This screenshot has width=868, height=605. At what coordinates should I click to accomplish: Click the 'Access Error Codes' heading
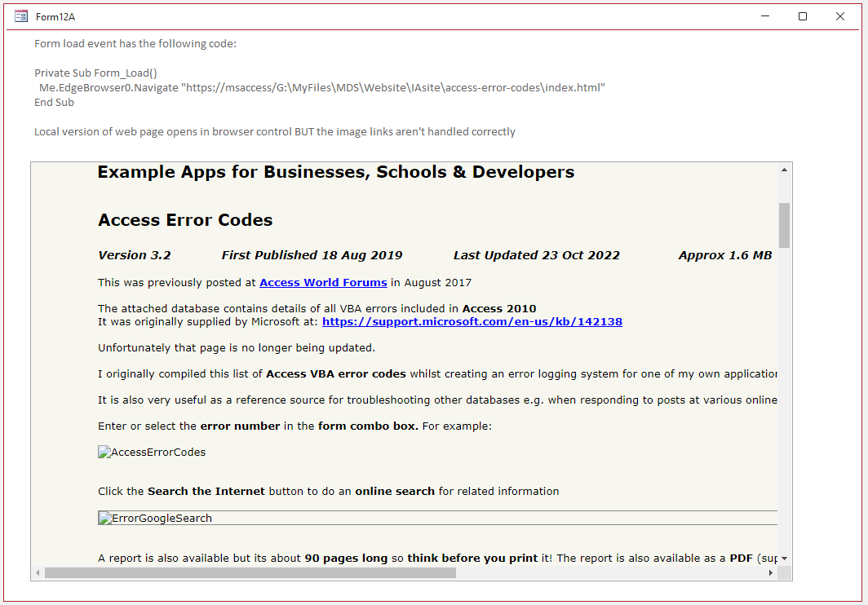point(185,220)
